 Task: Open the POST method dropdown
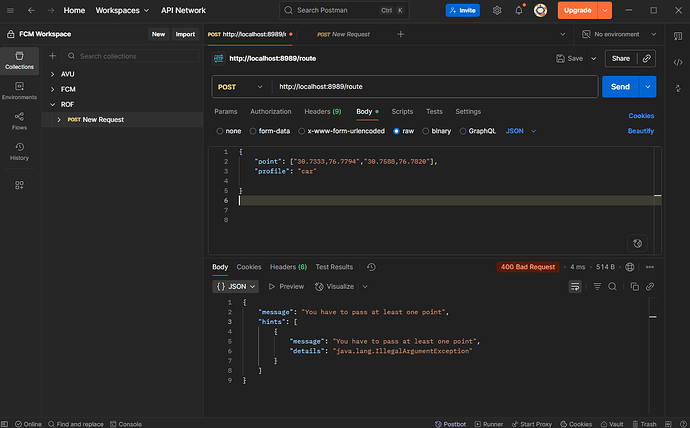coord(240,87)
